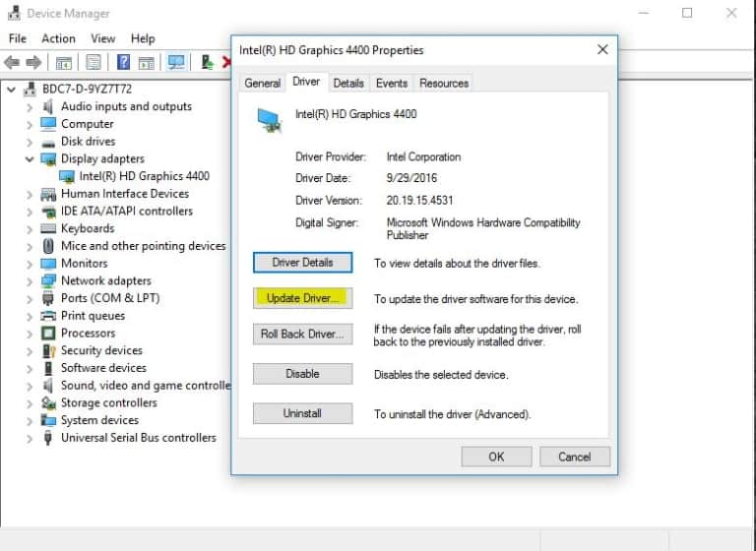Expand the Processors category
The height and width of the screenshot is (551, 756).
click(x=30, y=334)
